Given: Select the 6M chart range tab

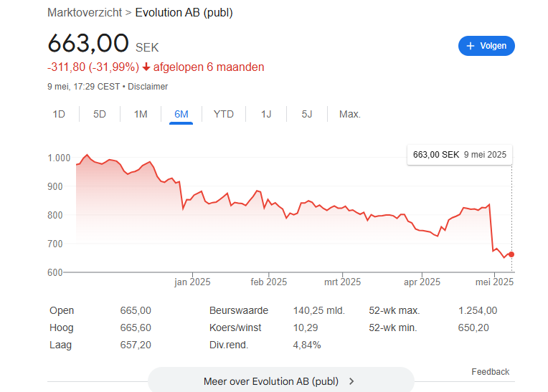Looking at the screenshot, I should click(181, 114).
